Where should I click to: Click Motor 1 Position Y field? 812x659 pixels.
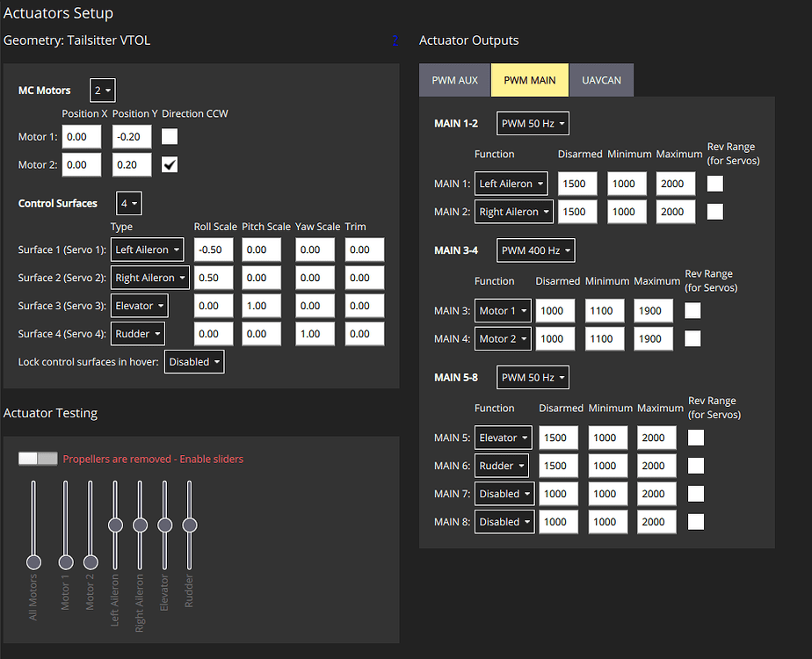132,137
